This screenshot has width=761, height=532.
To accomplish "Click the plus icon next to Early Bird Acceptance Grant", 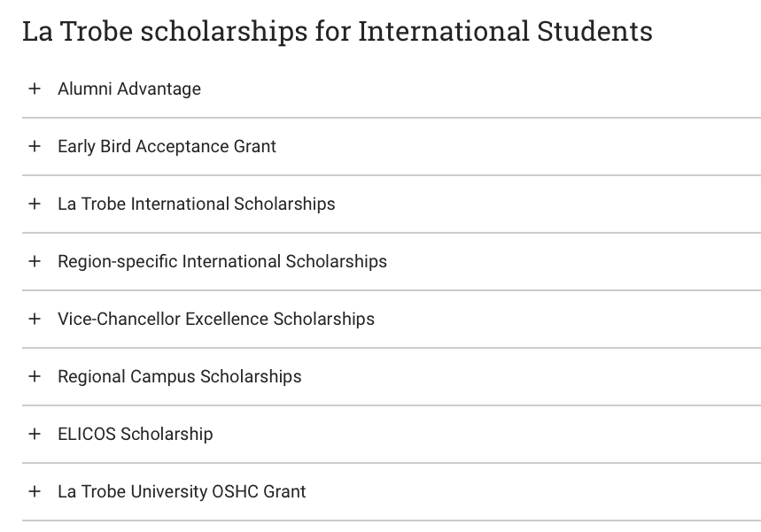I will [x=35, y=146].
